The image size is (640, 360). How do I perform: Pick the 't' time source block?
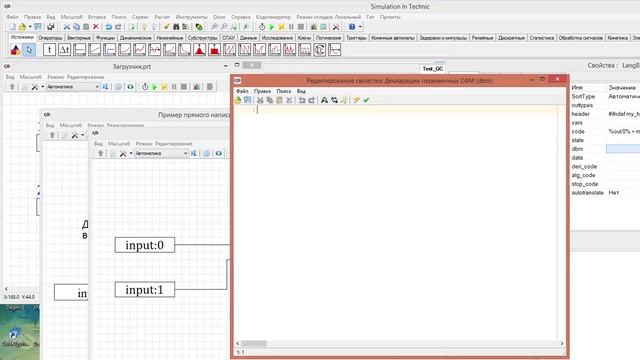pyautogui.click(x=49, y=50)
